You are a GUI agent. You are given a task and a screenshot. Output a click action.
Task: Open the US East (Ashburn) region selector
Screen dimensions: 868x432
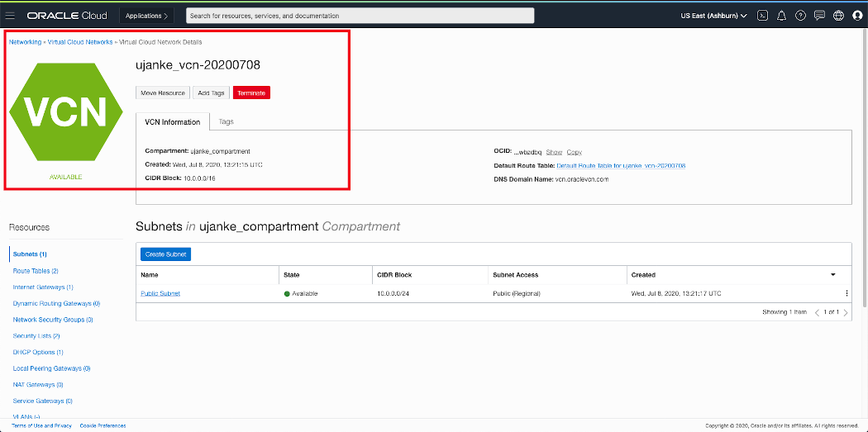713,16
